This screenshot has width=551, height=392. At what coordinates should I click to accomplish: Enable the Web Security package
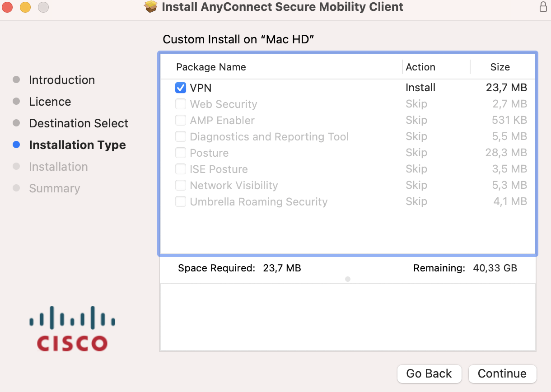tap(181, 104)
